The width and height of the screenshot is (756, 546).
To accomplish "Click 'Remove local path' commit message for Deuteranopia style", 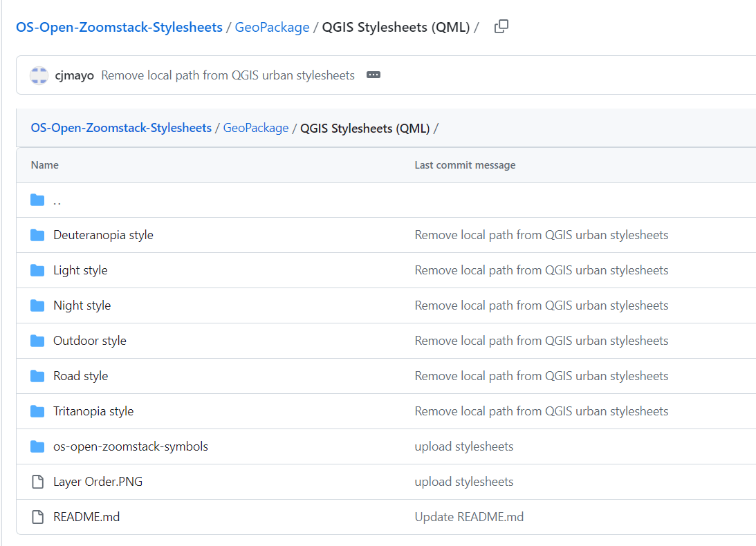I will tap(542, 234).
